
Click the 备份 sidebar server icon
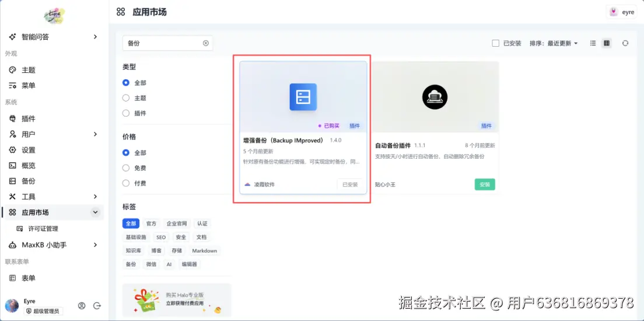click(x=13, y=182)
